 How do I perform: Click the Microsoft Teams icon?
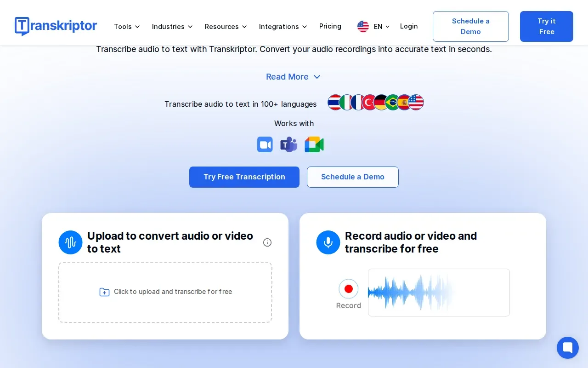288,144
